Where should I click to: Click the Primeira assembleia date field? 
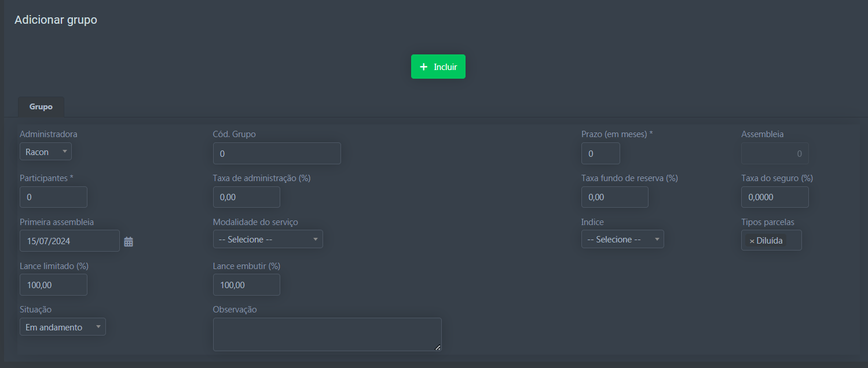click(x=69, y=241)
